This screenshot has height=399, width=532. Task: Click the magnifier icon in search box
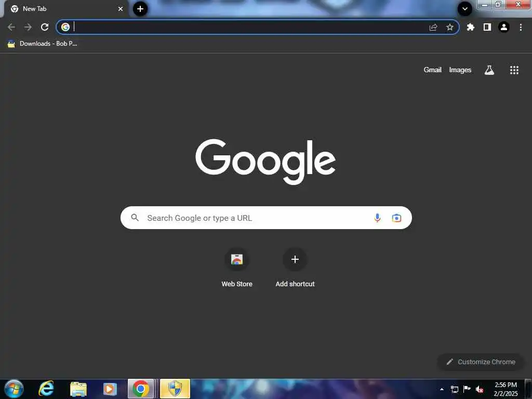[135, 218]
